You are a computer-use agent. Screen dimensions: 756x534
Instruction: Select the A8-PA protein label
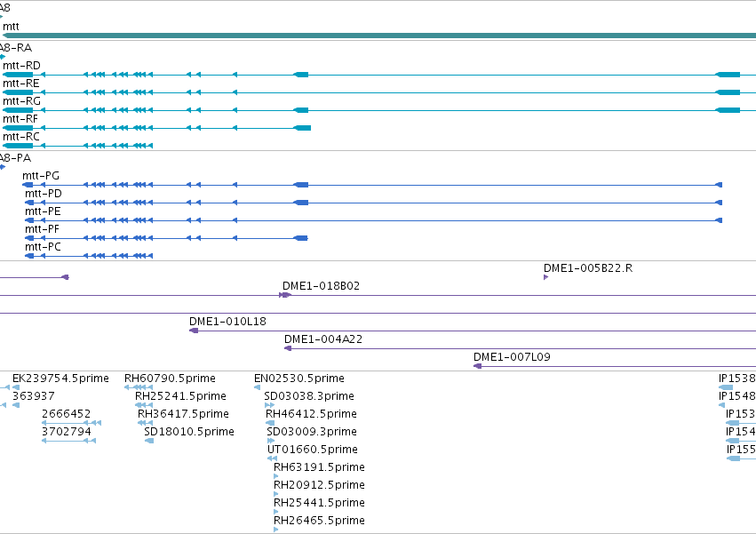pyautogui.click(x=15, y=158)
